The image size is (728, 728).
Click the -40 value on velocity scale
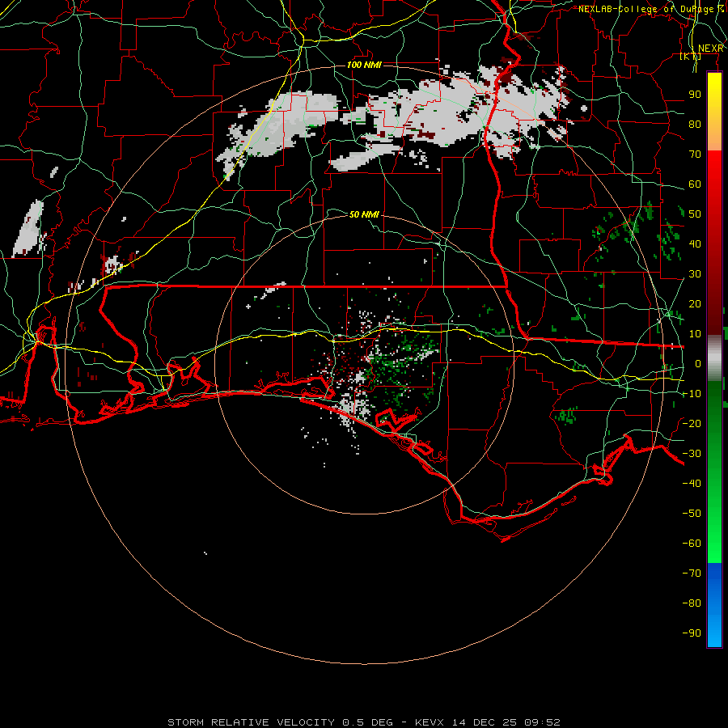[692, 484]
